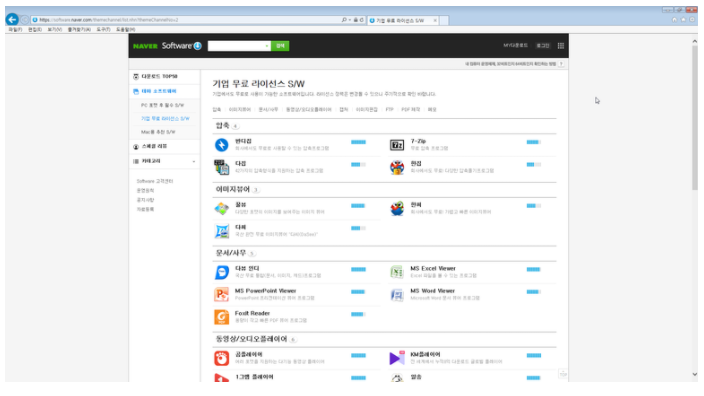Image resolution: width=704 pixels, height=396 pixels.
Task: Open a new browser tab
Action: point(444,20)
